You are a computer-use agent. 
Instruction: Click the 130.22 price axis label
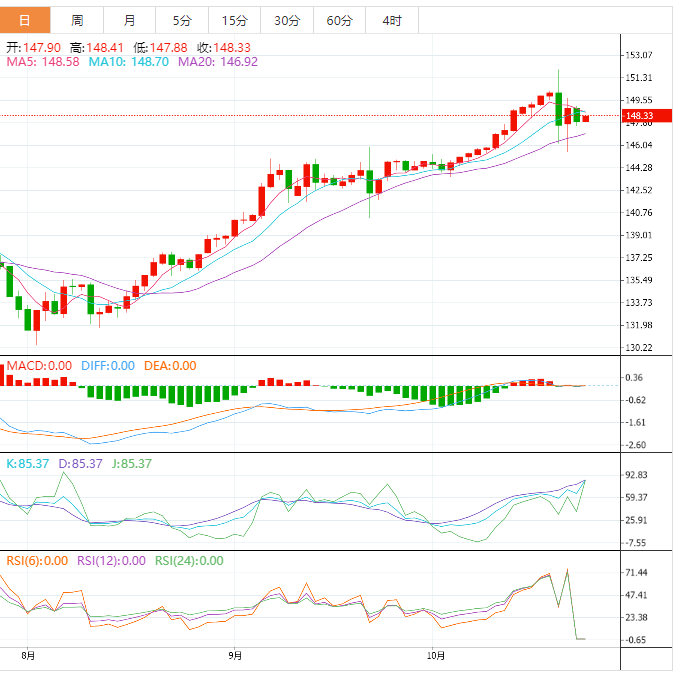pyautogui.click(x=639, y=348)
